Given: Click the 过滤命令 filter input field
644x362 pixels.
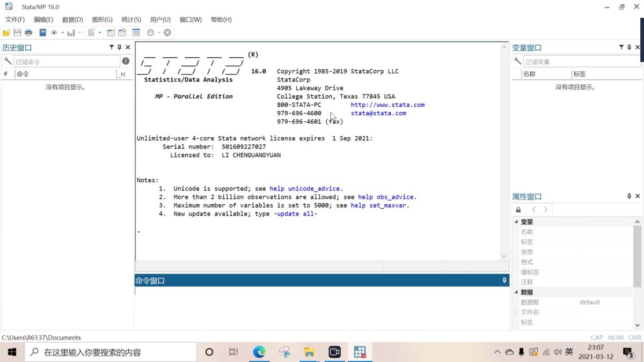Looking at the screenshot, I should tap(67, 61).
